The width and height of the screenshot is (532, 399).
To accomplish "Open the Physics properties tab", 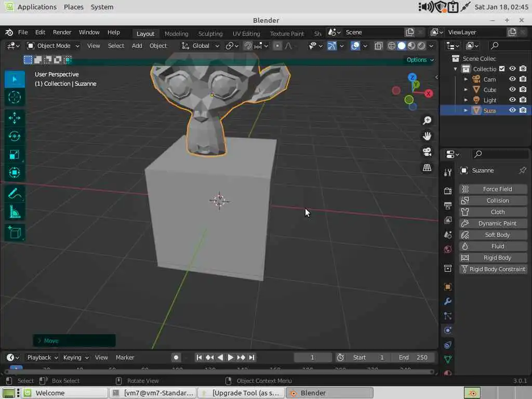I will [447, 330].
